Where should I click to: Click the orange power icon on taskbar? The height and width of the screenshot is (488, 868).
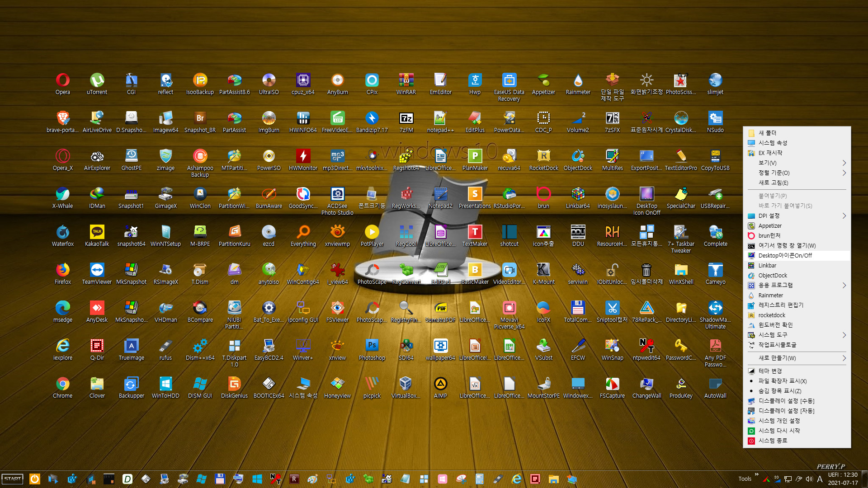35,479
